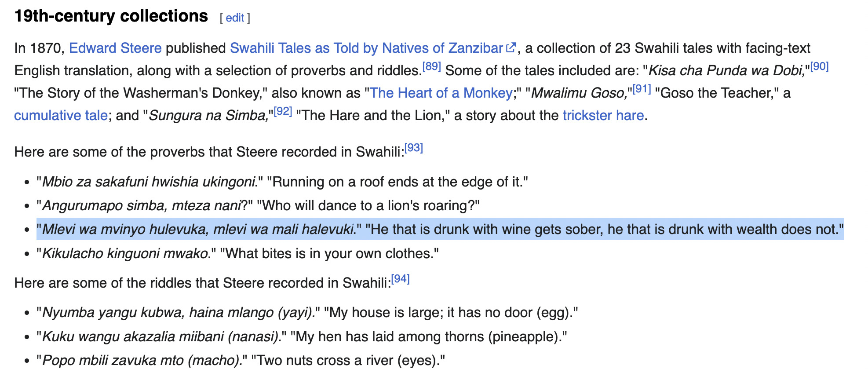Image resolution: width=868 pixels, height=380 pixels.
Task: Click the highlighted Mlevi wa mvinyo proverb
Action: 440,229
